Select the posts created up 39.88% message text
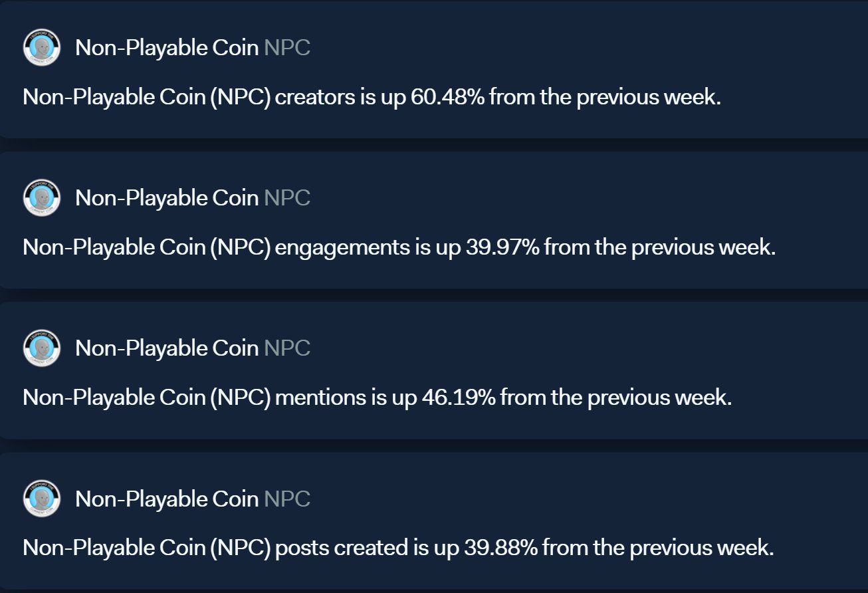Viewport: 868px width, 593px height. pyautogui.click(x=398, y=548)
